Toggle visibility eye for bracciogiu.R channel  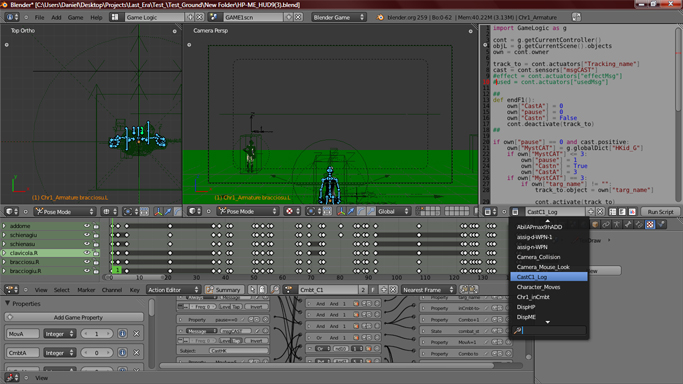pos(87,271)
